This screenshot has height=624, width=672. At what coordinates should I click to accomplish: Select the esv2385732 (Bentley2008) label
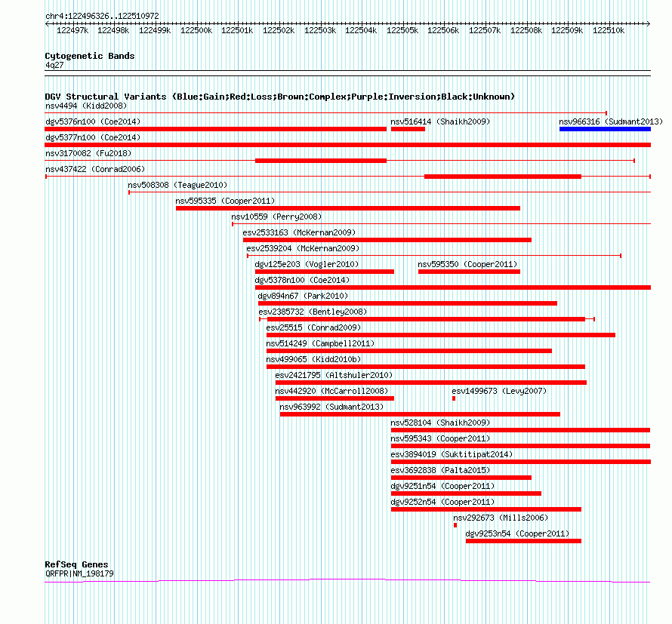(313, 312)
